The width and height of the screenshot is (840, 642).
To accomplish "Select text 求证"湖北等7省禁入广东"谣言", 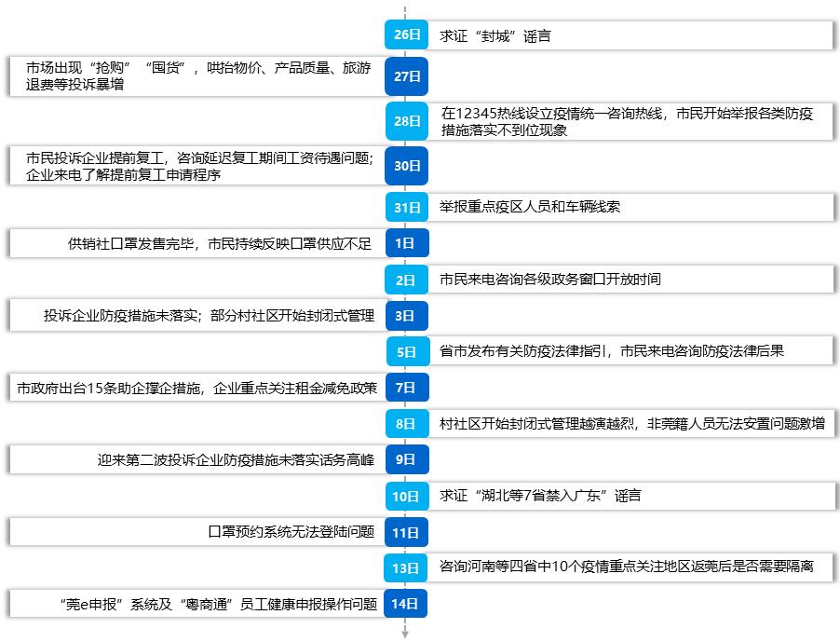I will (540, 495).
